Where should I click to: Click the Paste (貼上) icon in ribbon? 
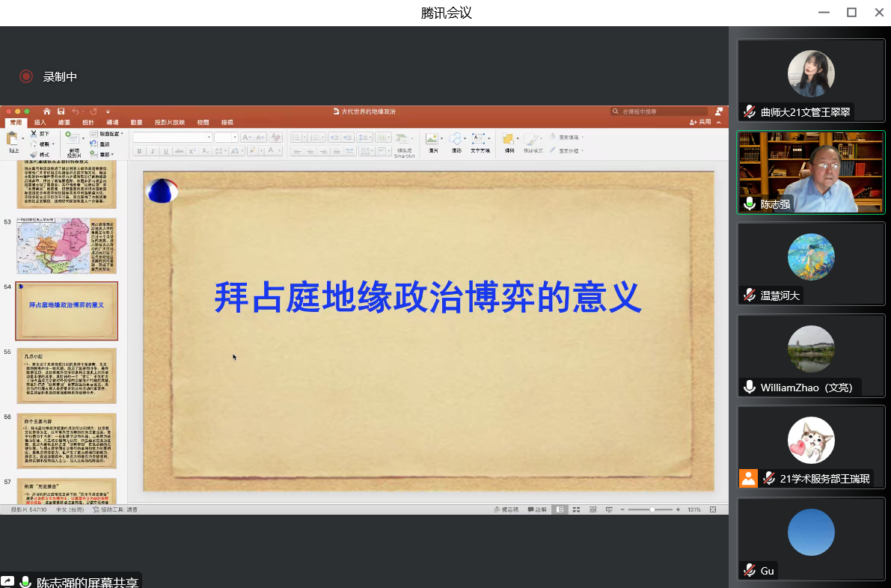click(13, 140)
